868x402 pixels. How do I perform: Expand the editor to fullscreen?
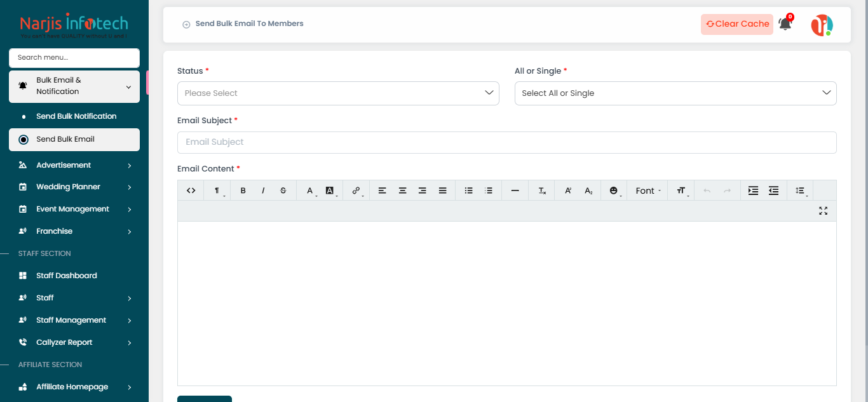coord(824,211)
